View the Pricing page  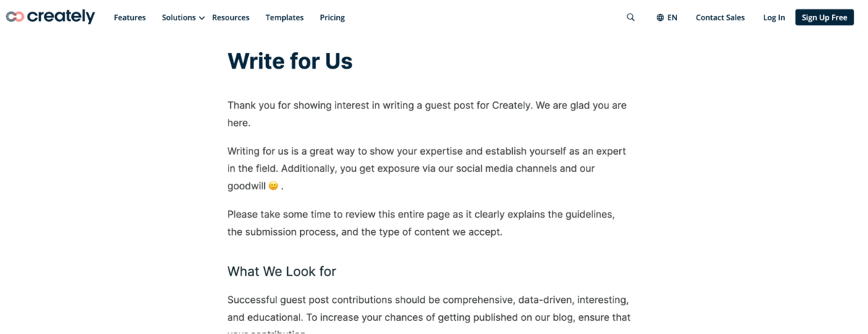(x=332, y=17)
